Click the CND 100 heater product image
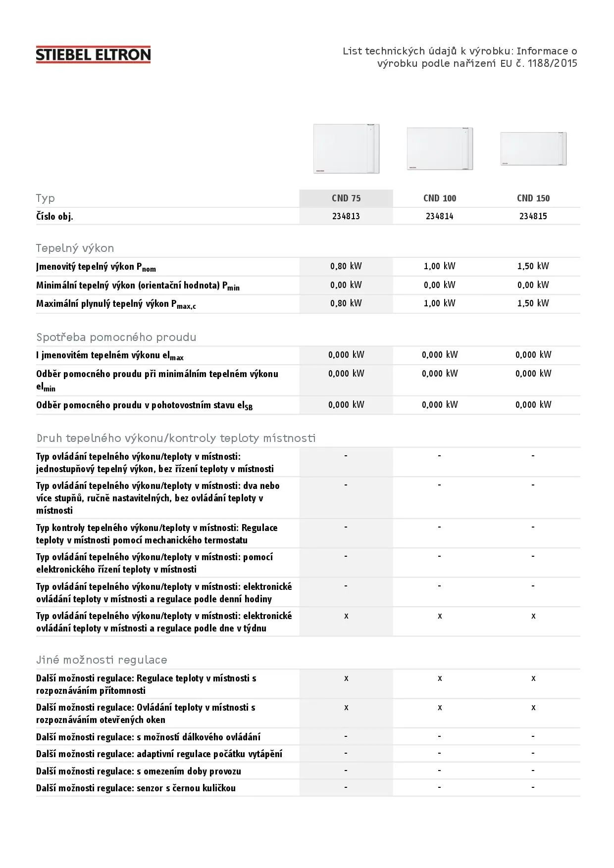Screen dimensions: 614x868 (x=440, y=148)
